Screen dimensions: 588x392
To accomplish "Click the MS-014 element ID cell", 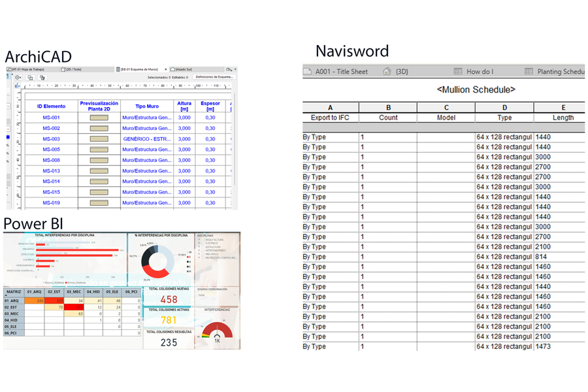I will click(52, 182).
